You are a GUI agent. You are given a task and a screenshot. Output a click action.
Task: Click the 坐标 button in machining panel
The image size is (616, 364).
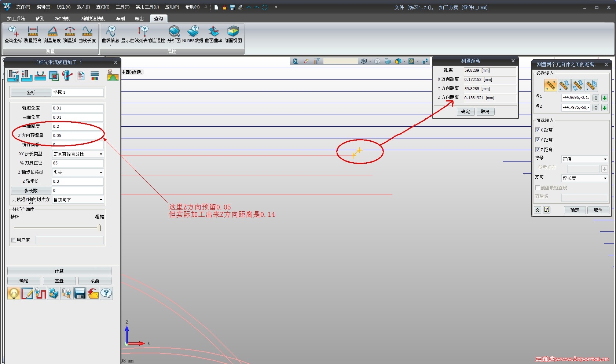coord(31,93)
